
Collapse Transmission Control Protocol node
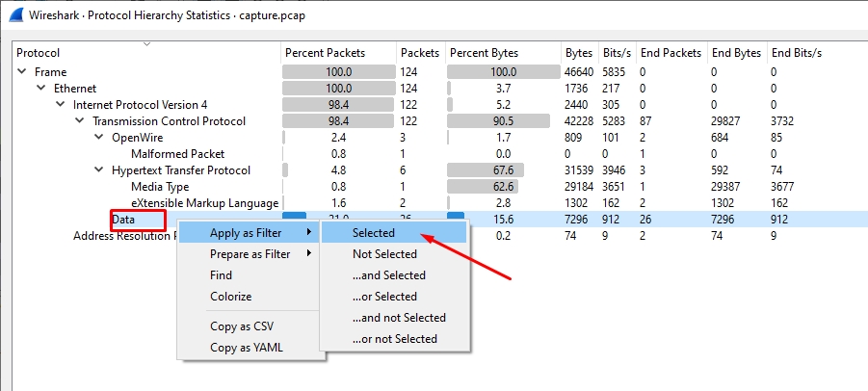coord(80,121)
